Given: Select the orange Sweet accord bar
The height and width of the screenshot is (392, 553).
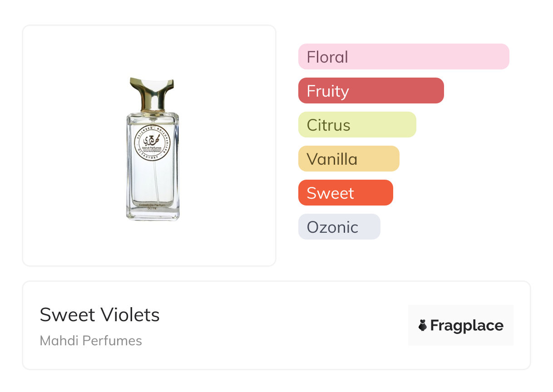Looking at the screenshot, I should pyautogui.click(x=346, y=193).
